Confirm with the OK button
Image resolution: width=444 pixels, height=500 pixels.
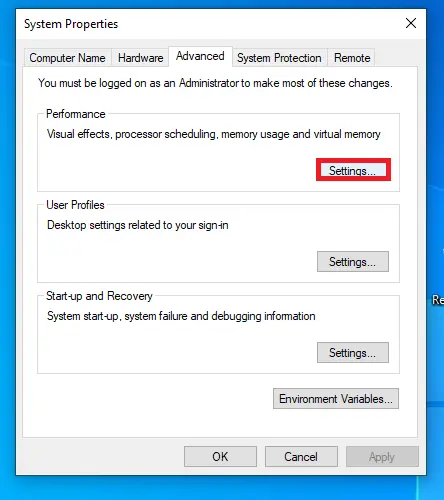pos(220,457)
